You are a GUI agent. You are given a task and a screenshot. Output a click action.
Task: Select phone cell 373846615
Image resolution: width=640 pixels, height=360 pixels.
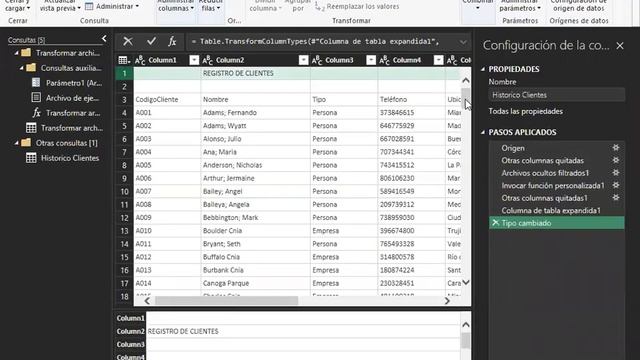click(x=411, y=113)
